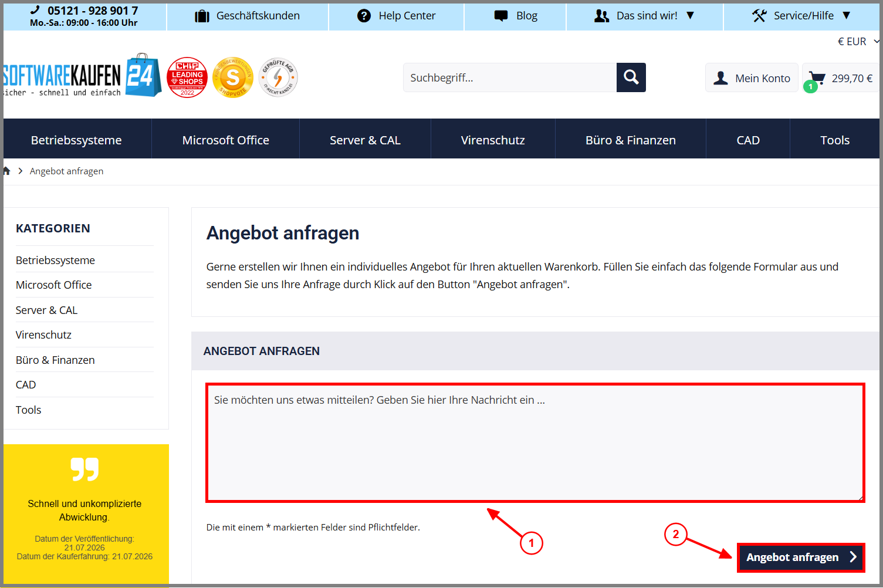Open Tools in main navigation bar
883x588 pixels.
coord(835,140)
